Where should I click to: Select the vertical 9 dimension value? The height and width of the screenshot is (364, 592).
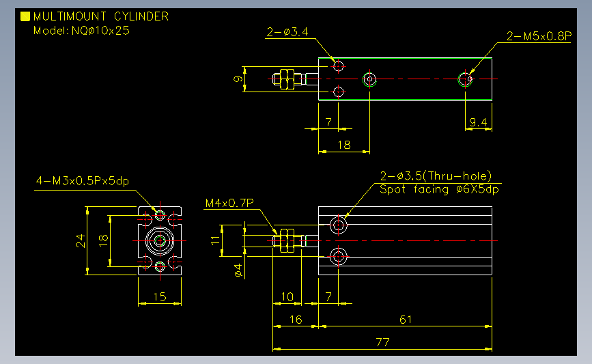point(238,79)
